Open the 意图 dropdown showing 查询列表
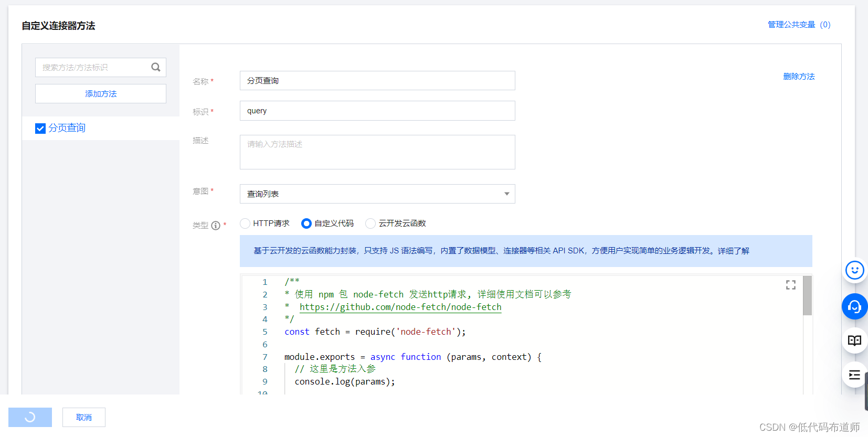This screenshot has width=868, height=437. [x=377, y=194]
